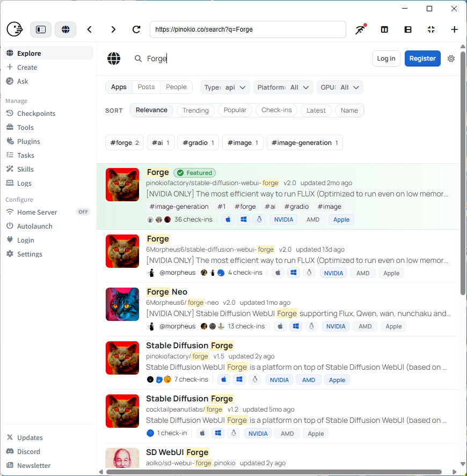This screenshot has height=476, width=467.
Task: Click NVIDIA badge on cocktailpeanutlabs Forge row
Action: 258,434
